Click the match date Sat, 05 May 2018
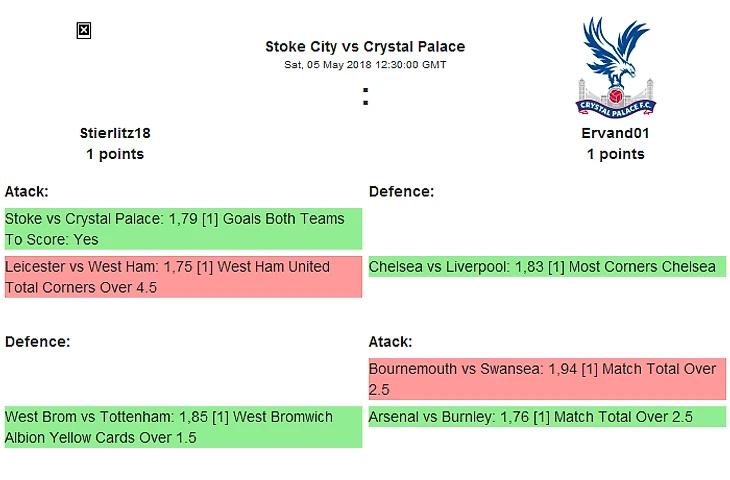The height and width of the screenshot is (480, 730). point(365,64)
